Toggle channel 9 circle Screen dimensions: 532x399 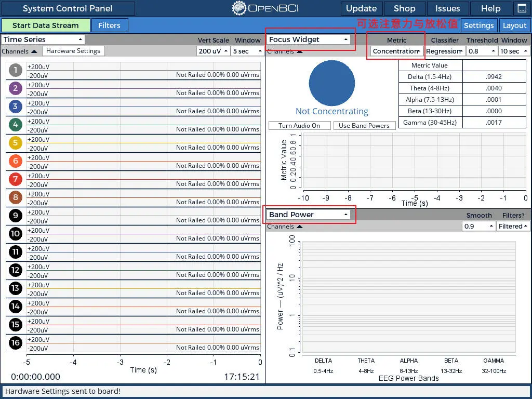[15, 216]
